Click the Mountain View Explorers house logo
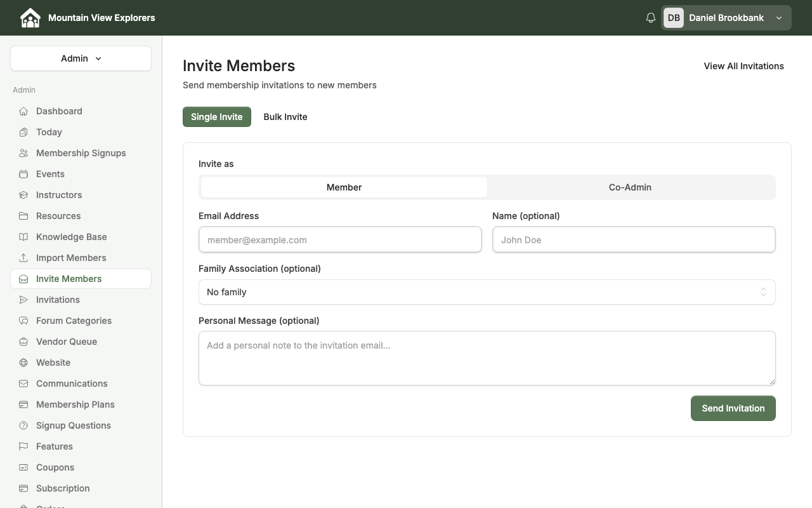Image resolution: width=812 pixels, height=508 pixels. coord(30,18)
